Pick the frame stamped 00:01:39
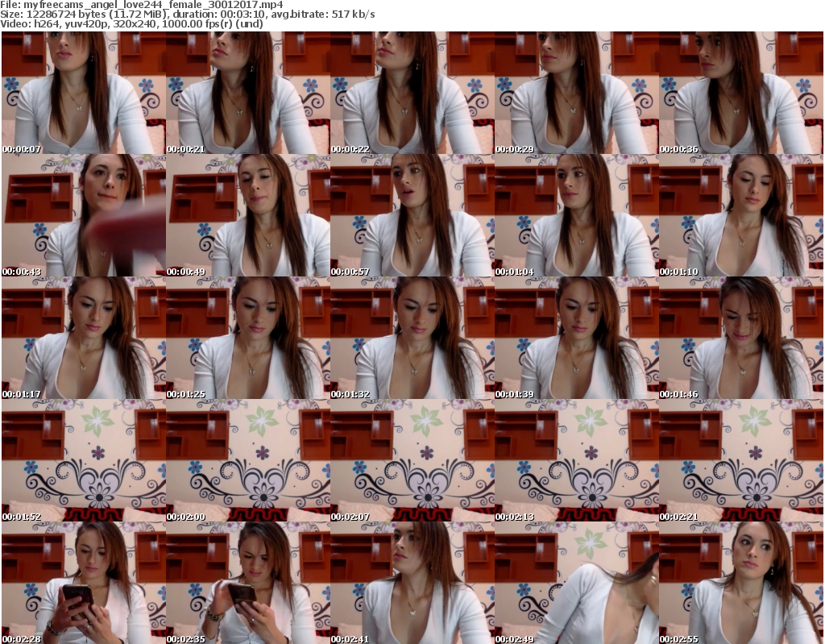The height and width of the screenshot is (644, 825). [x=576, y=338]
